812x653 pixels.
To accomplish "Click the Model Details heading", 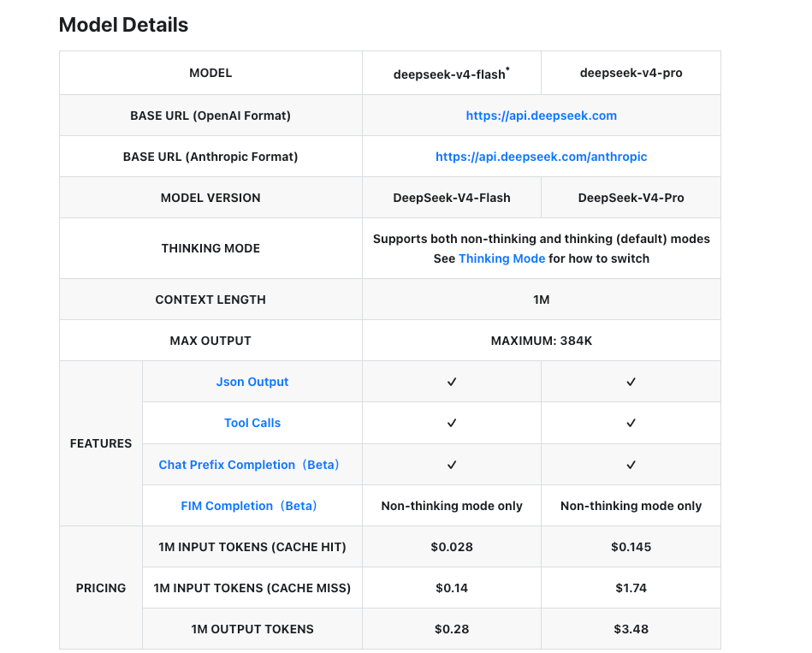I will coord(123,25).
